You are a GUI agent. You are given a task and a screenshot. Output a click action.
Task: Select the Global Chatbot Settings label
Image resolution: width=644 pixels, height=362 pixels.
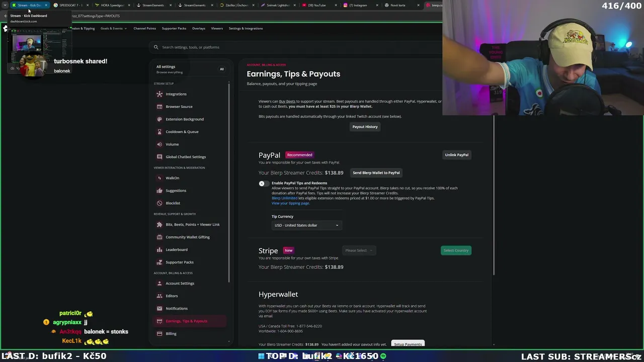186,157
